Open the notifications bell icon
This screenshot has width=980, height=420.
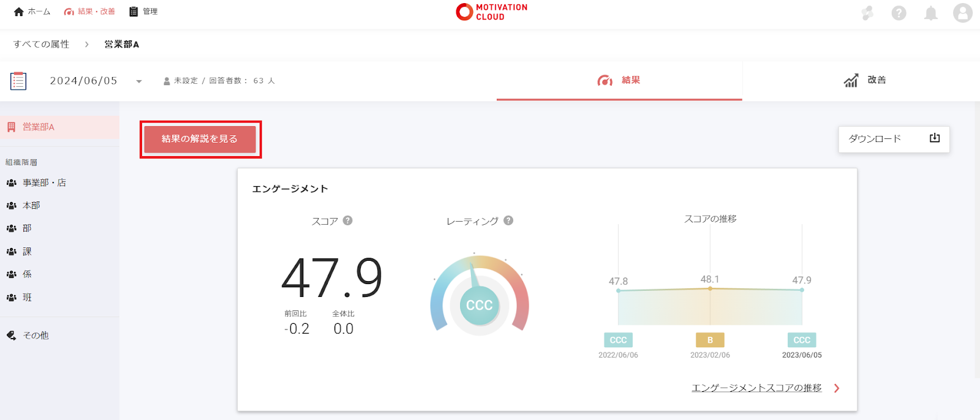point(930,13)
